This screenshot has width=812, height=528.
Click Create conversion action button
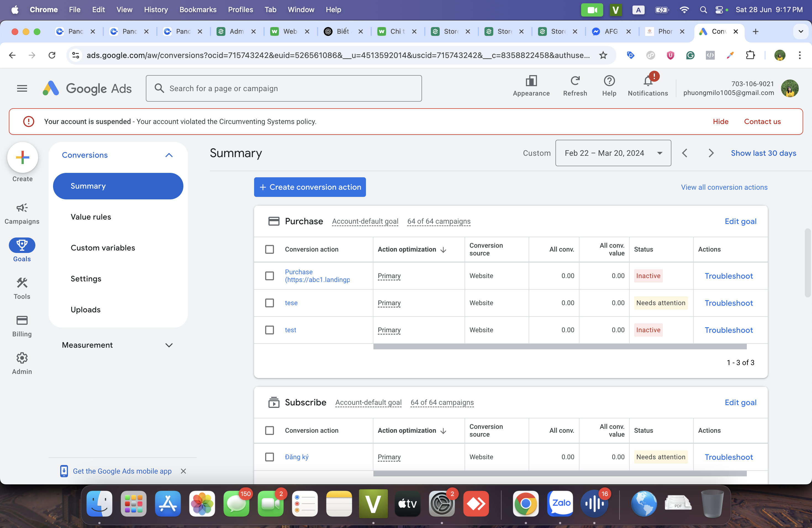click(309, 187)
